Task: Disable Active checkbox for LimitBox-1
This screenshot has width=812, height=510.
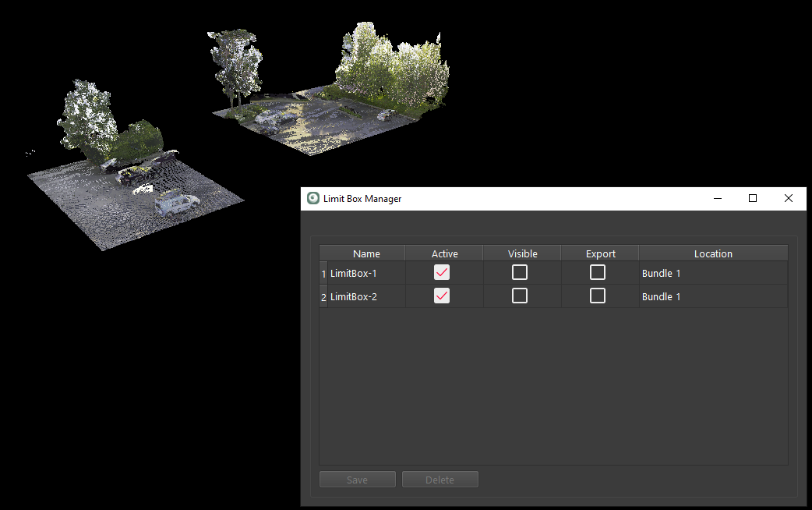Action: tap(442, 272)
